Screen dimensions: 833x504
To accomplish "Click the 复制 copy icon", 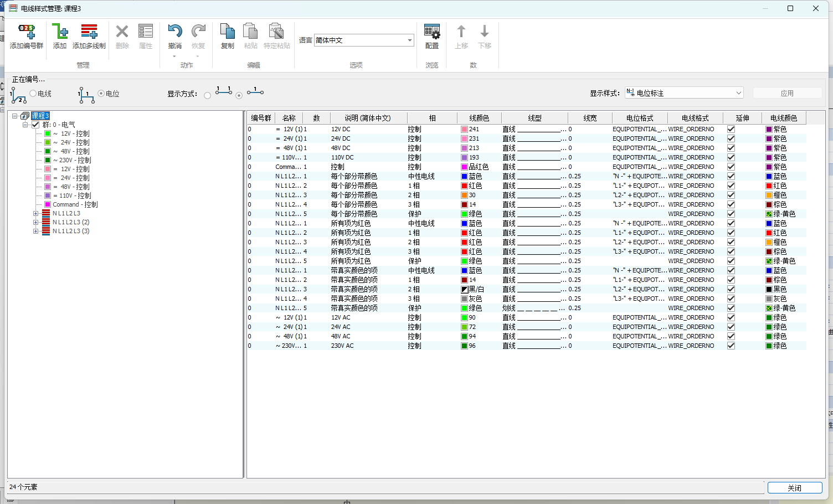I will tap(227, 32).
